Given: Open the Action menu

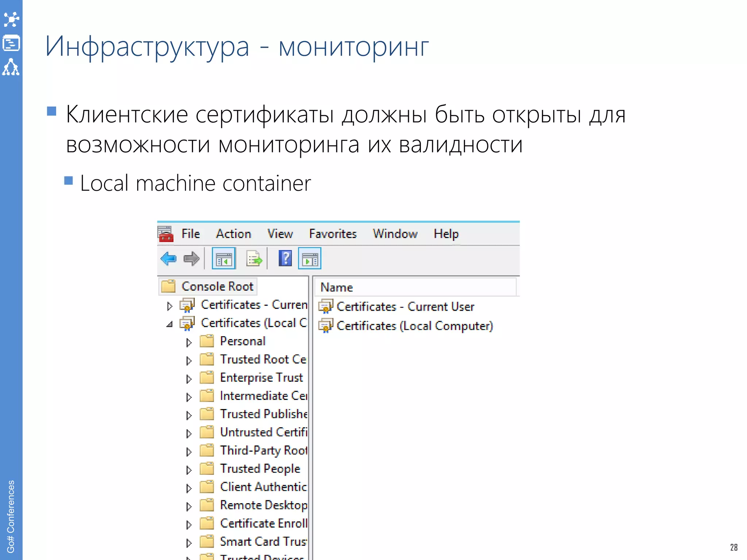Looking at the screenshot, I should click(x=233, y=234).
